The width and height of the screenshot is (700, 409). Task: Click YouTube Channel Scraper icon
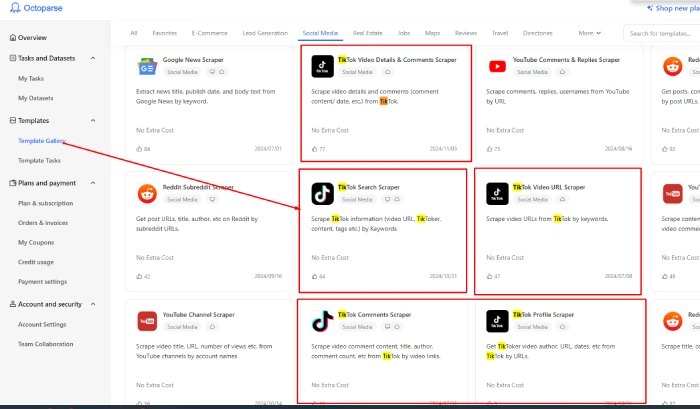pos(147,321)
